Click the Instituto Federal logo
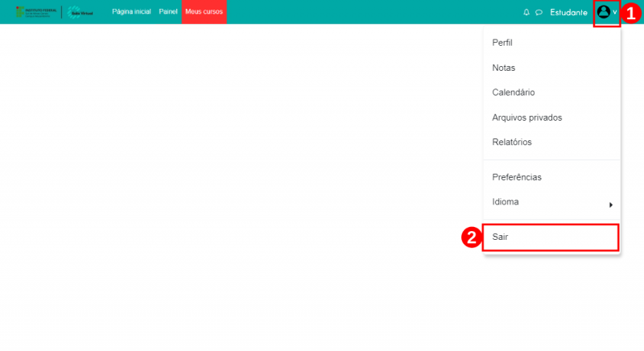 36,12
